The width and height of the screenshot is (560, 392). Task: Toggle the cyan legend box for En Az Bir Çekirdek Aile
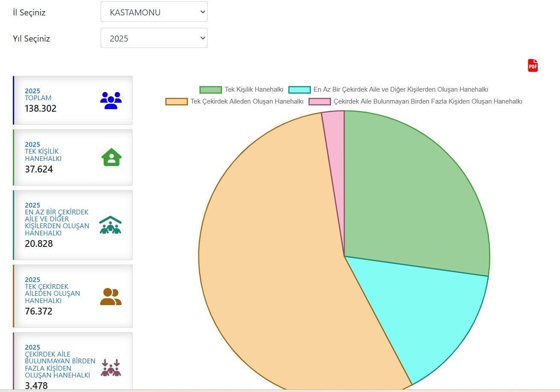[299, 90]
